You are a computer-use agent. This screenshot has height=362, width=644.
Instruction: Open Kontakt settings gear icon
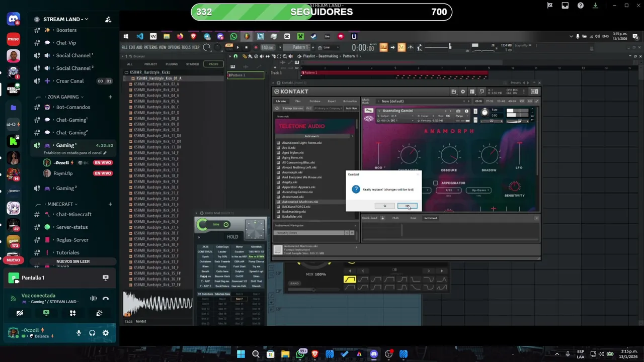(463, 92)
